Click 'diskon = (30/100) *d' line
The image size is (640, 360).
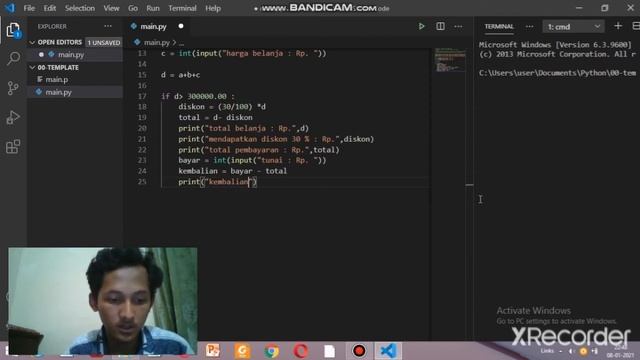(222, 107)
